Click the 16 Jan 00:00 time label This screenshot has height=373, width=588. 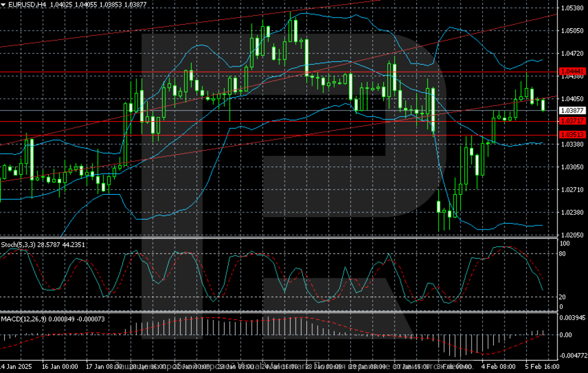tap(60, 366)
